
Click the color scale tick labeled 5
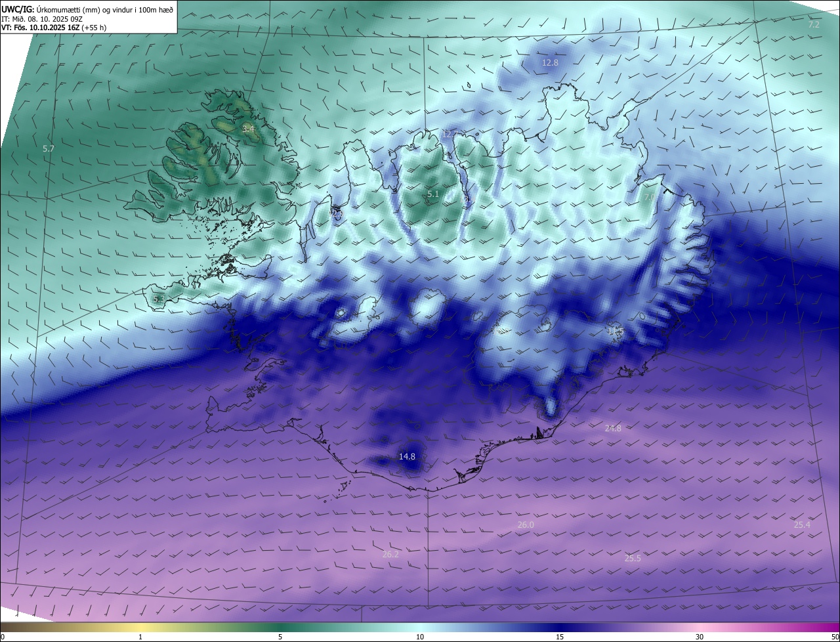[280, 637]
